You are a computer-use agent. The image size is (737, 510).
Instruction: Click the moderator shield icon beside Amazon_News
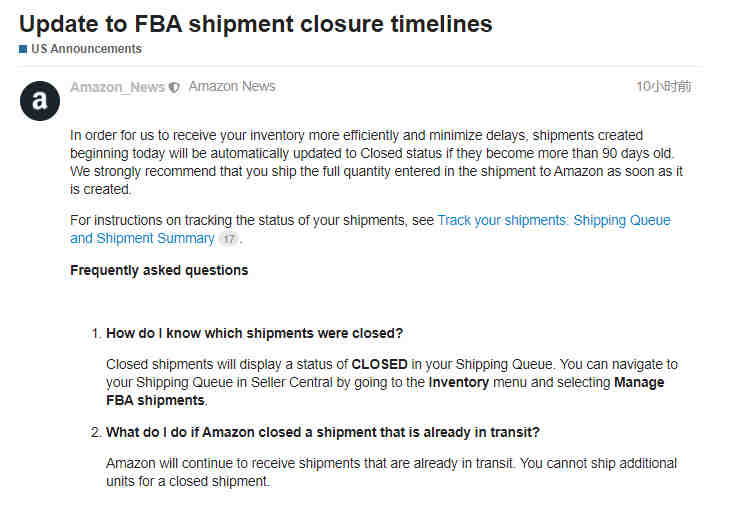(x=174, y=87)
